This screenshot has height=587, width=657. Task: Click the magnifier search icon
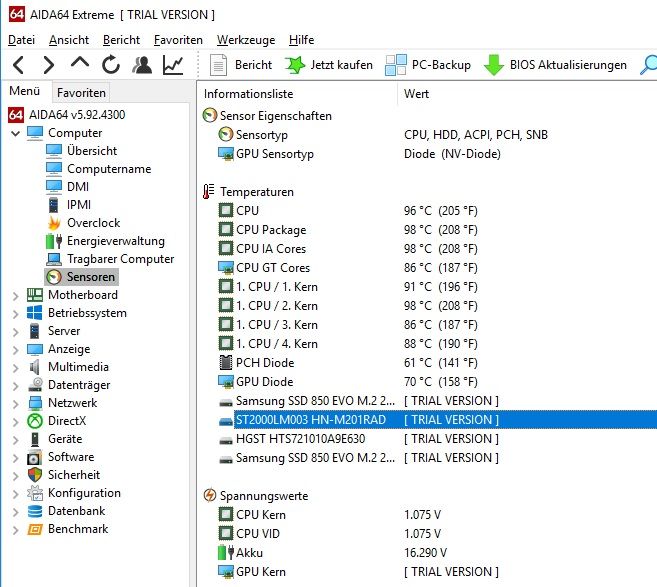tap(648, 65)
